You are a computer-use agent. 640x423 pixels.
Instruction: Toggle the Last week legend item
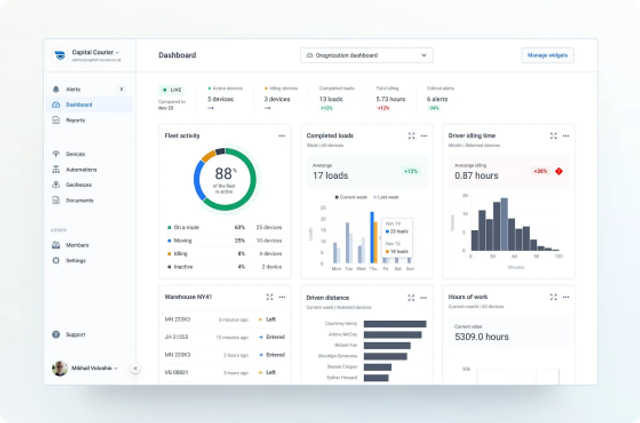386,197
